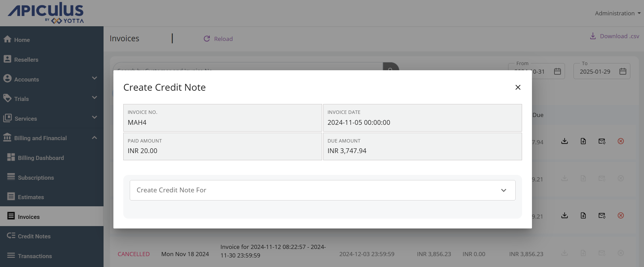Click the Apiculus by Yotta logo
Image resolution: width=644 pixels, height=267 pixels.
[46, 13]
